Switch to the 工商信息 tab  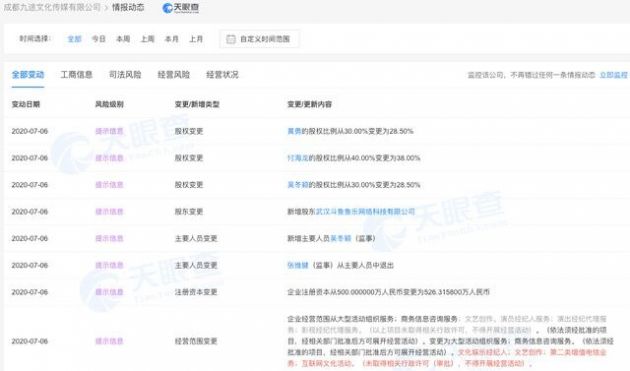click(76, 75)
